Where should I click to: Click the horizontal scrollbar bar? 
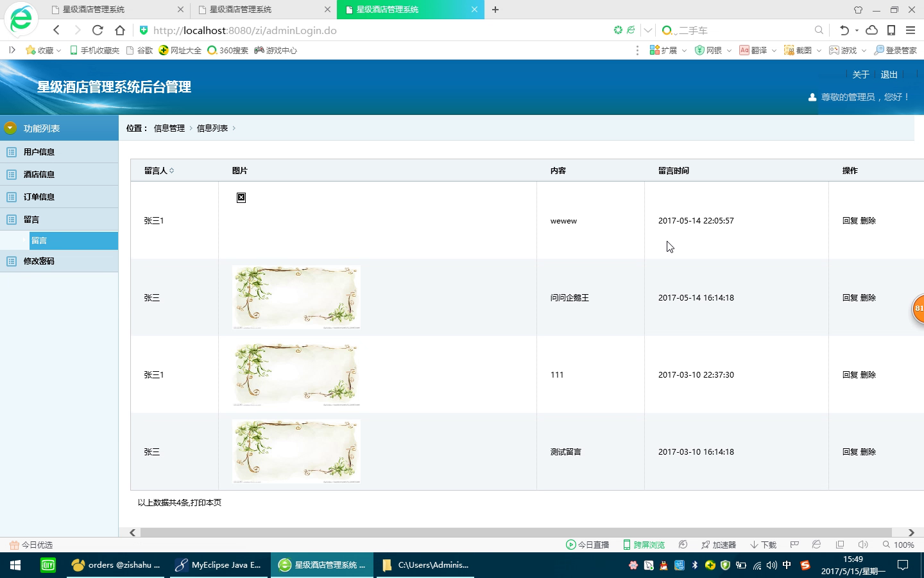click(516, 532)
